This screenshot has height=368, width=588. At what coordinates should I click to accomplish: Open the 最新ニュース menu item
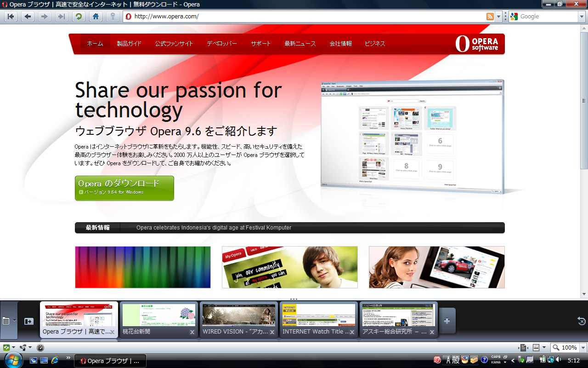(300, 44)
